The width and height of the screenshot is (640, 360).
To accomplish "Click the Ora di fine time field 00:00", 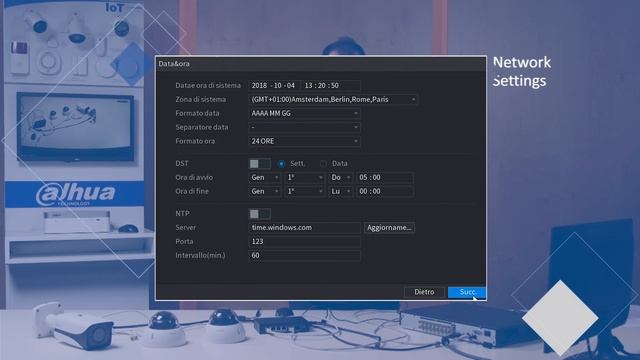I will point(385,191).
